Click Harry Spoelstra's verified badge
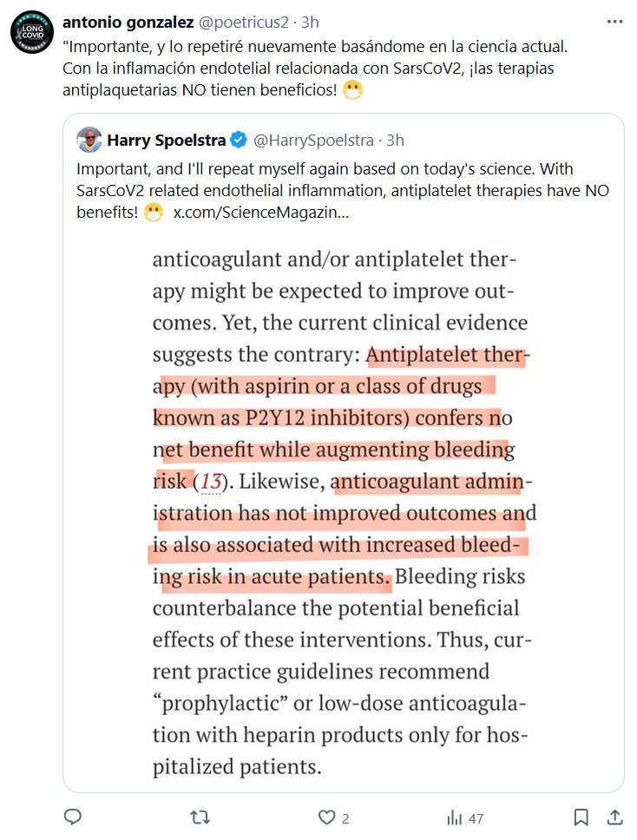This screenshot has width=637, height=840. [240, 141]
